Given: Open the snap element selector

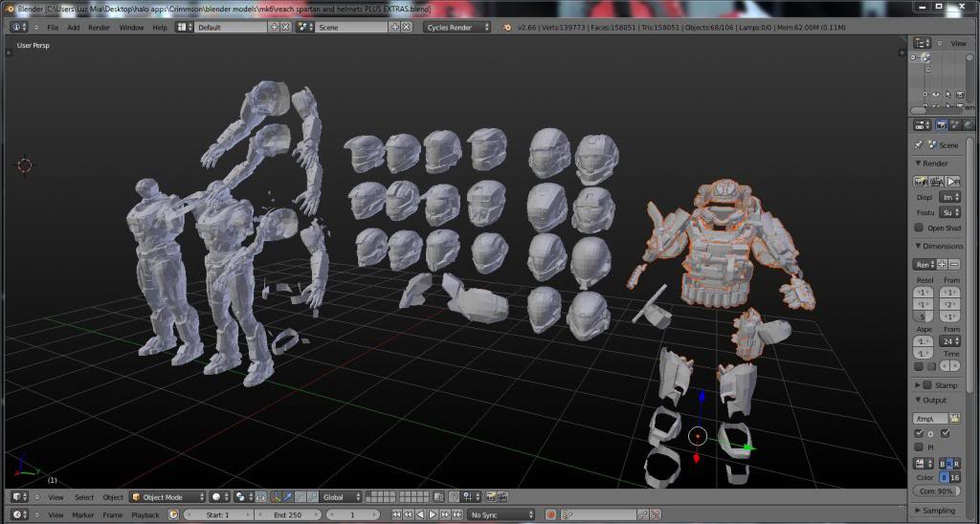Looking at the screenshot, I should pos(472,497).
